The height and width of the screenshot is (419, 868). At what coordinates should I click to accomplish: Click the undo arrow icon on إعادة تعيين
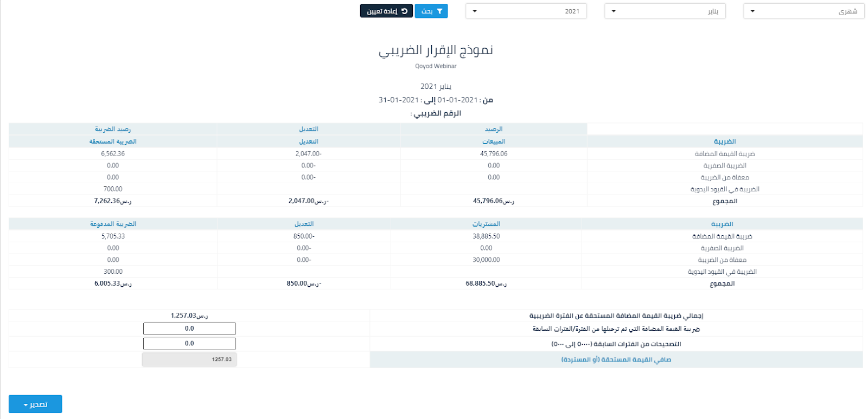tap(404, 11)
